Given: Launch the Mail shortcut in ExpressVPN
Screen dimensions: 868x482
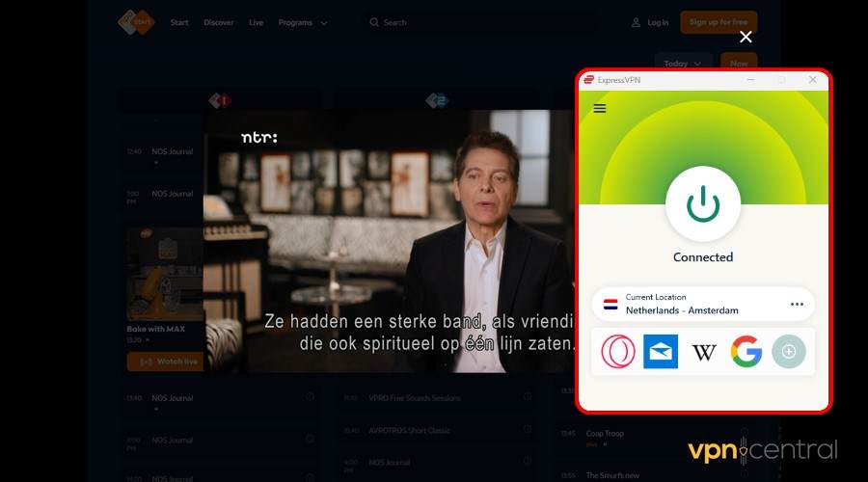Looking at the screenshot, I should click(661, 352).
